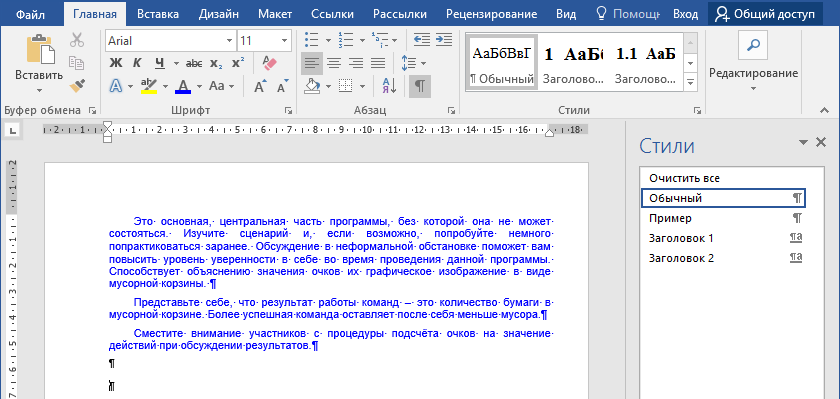Viewport: 840px width, 399px height.
Task: Open the Change Case Aa dropdown
Action: click(x=221, y=86)
